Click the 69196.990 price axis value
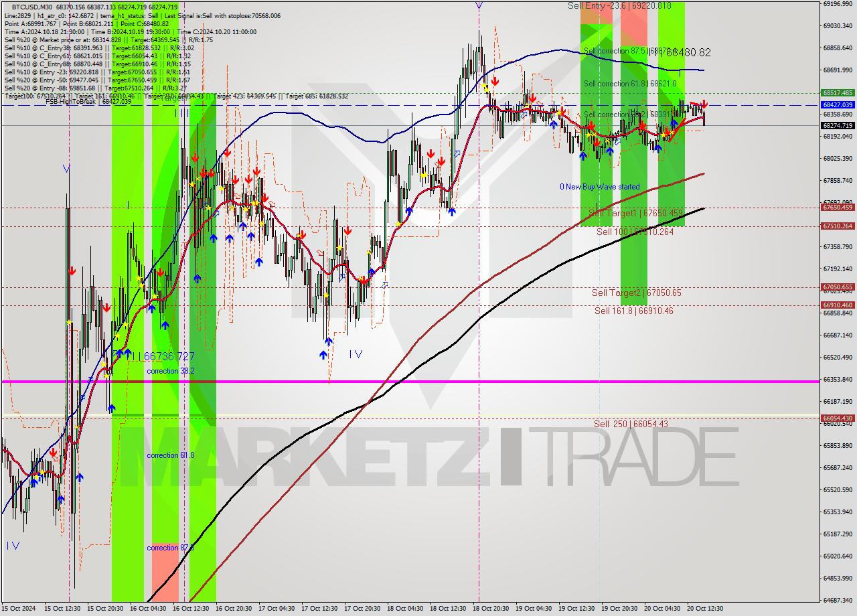The width and height of the screenshot is (857, 616). 838,4
